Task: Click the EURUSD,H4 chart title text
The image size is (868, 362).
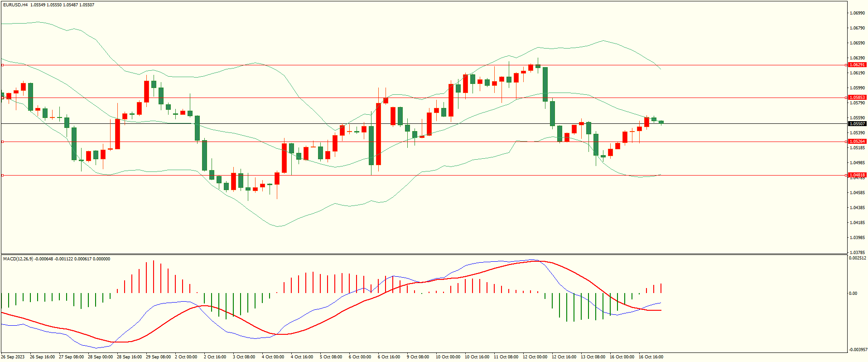Action: [15, 5]
